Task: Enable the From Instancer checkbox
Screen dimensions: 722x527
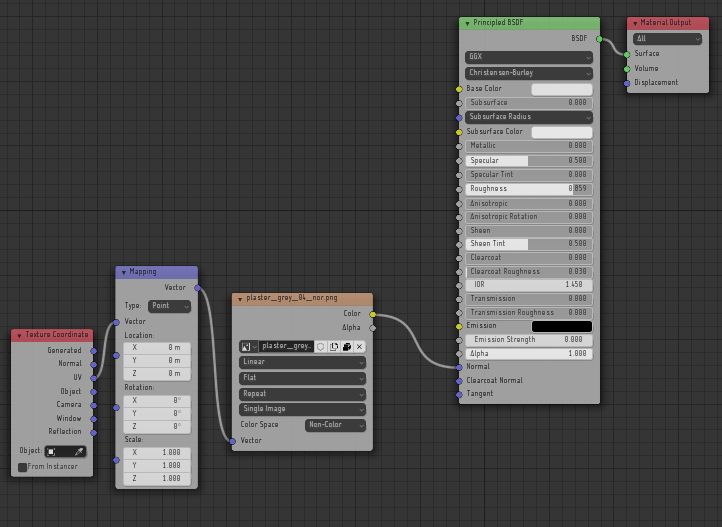Action: pyautogui.click(x=22, y=467)
